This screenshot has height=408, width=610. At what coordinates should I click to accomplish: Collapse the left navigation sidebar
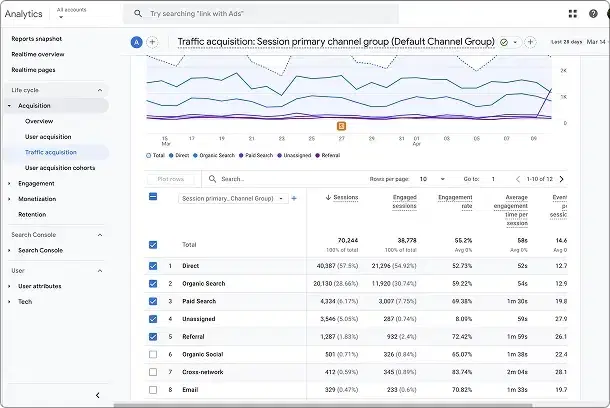coord(97,395)
